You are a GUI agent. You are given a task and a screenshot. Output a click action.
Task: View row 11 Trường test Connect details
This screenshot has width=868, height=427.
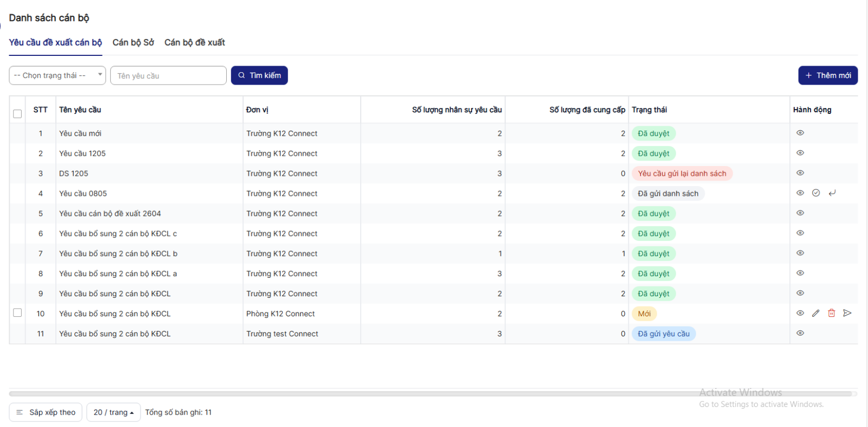pyautogui.click(x=800, y=333)
